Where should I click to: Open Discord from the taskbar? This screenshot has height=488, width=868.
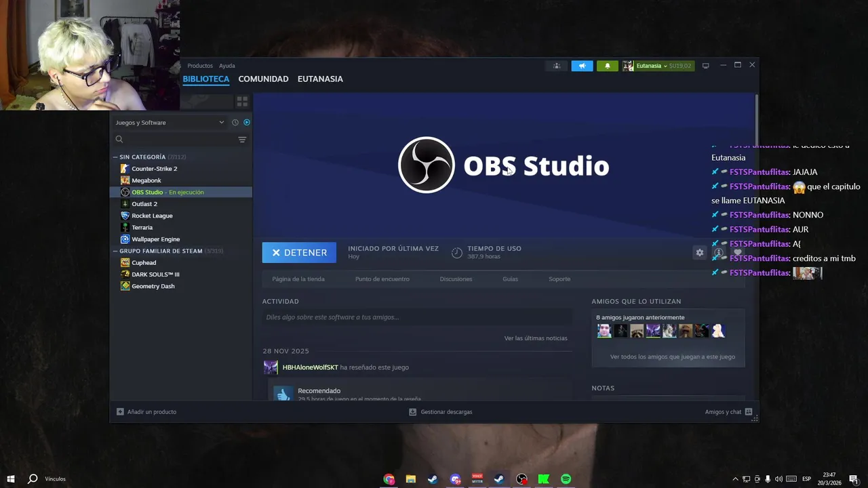455,479
